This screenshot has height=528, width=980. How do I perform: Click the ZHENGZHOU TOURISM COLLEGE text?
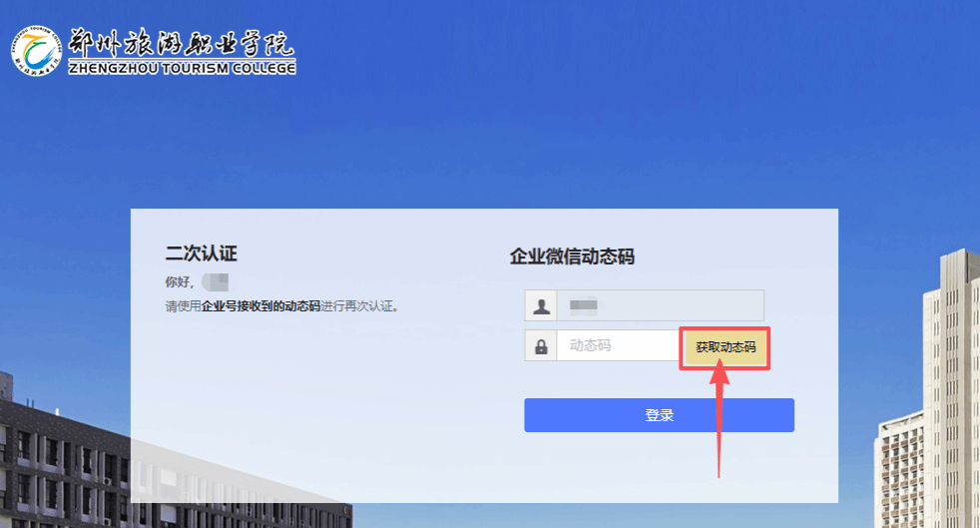click(182, 68)
